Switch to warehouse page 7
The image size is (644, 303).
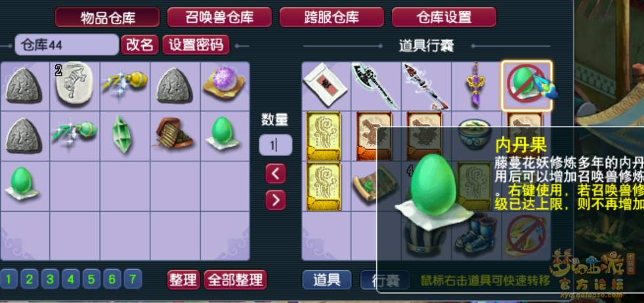(133, 279)
